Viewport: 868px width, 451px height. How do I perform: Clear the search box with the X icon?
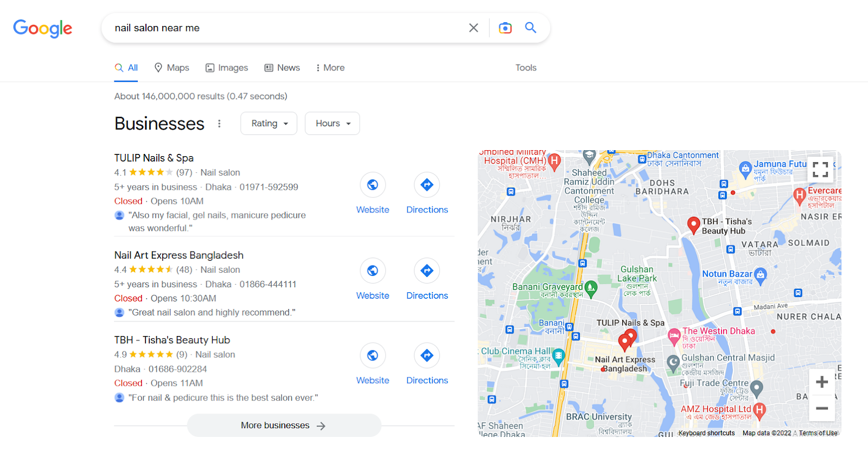(474, 28)
